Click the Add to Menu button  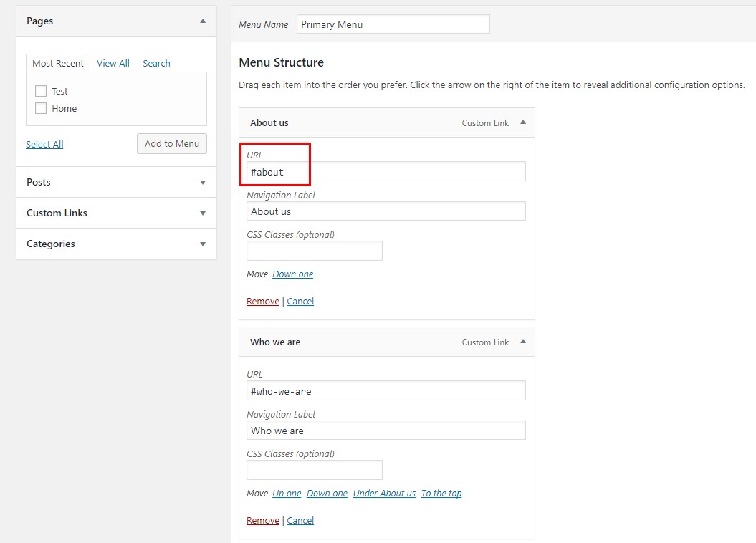click(x=172, y=143)
